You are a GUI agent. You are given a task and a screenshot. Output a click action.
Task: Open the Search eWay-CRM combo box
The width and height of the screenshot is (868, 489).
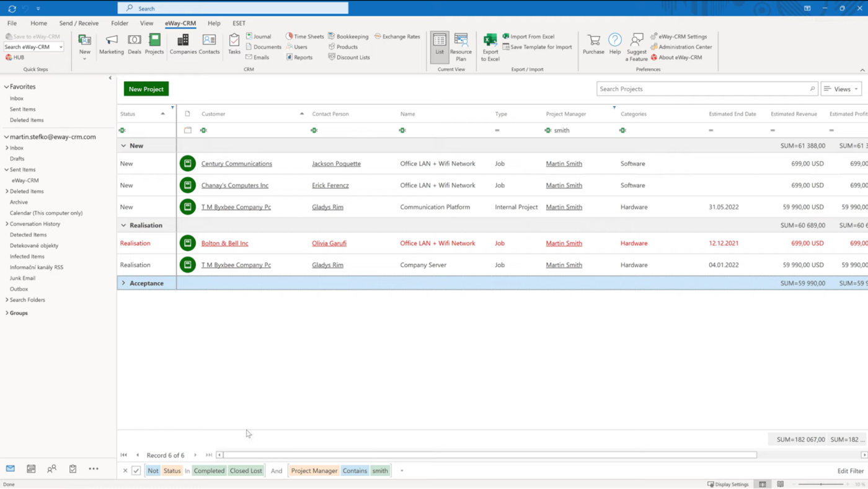[x=33, y=47]
